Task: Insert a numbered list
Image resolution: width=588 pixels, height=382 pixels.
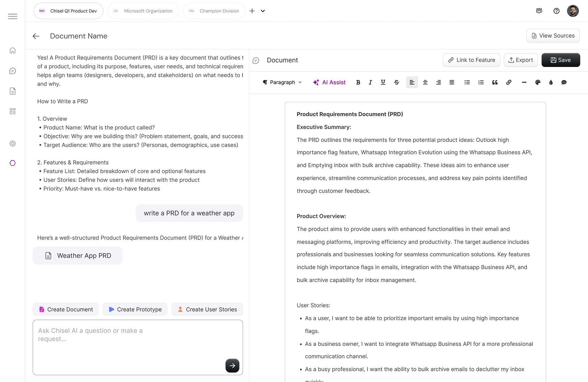Action: click(x=481, y=82)
